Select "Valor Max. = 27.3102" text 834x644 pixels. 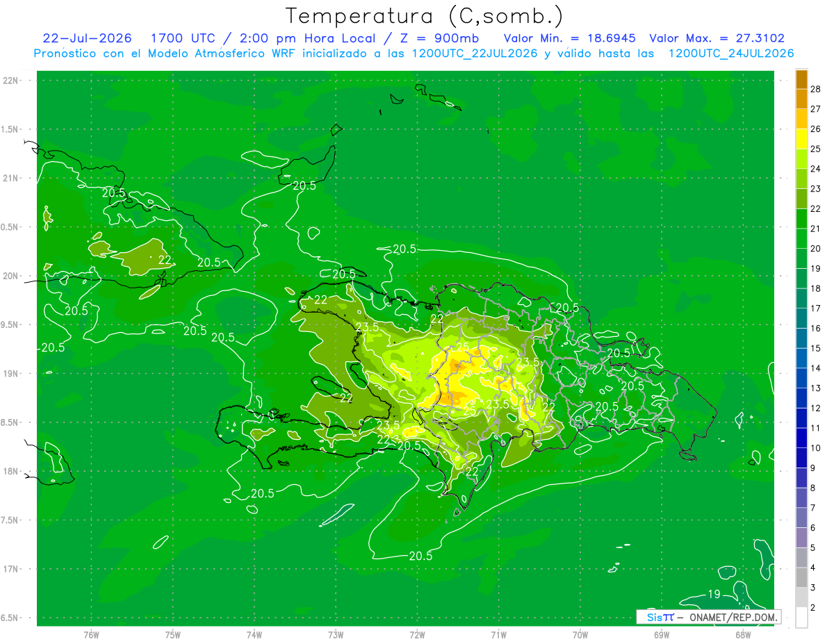(717, 38)
